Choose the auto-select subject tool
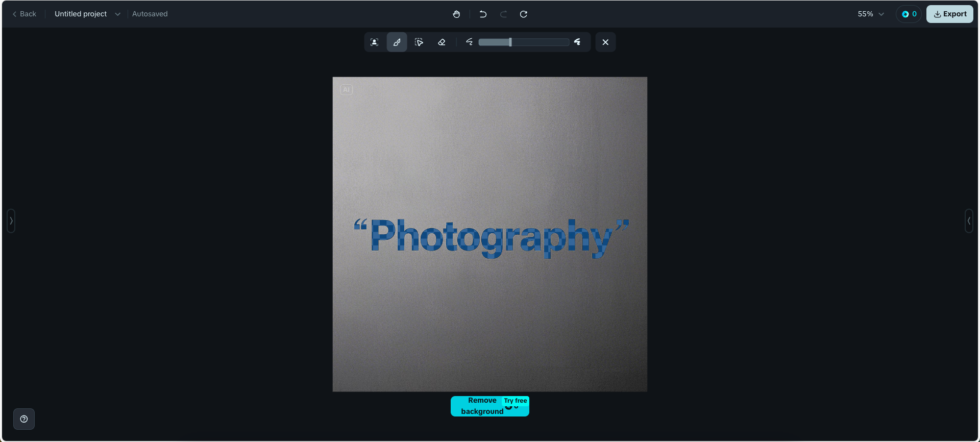 [x=375, y=42]
